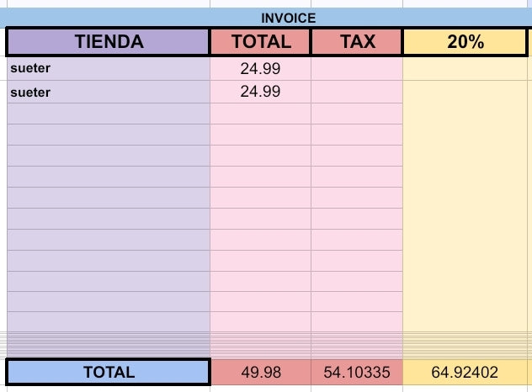Image resolution: width=532 pixels, height=392 pixels.
Task: Select the 64.92402 result cell
Action: (465, 372)
